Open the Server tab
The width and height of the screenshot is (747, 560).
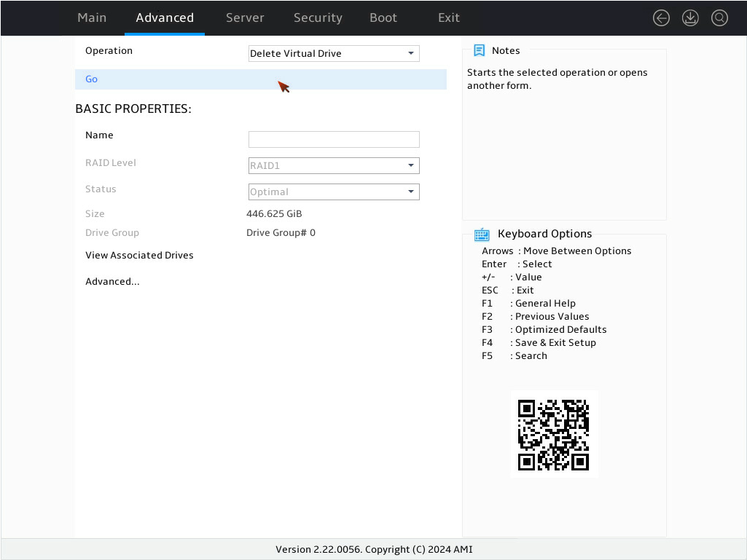point(245,17)
